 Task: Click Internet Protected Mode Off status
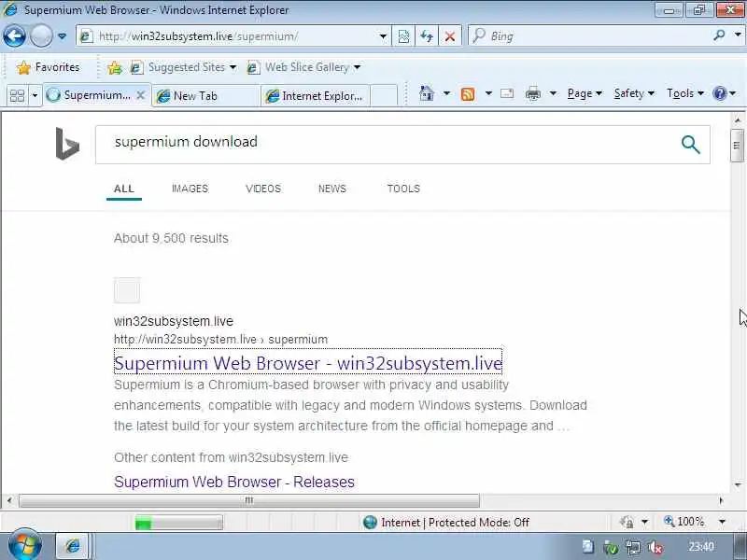(x=445, y=523)
